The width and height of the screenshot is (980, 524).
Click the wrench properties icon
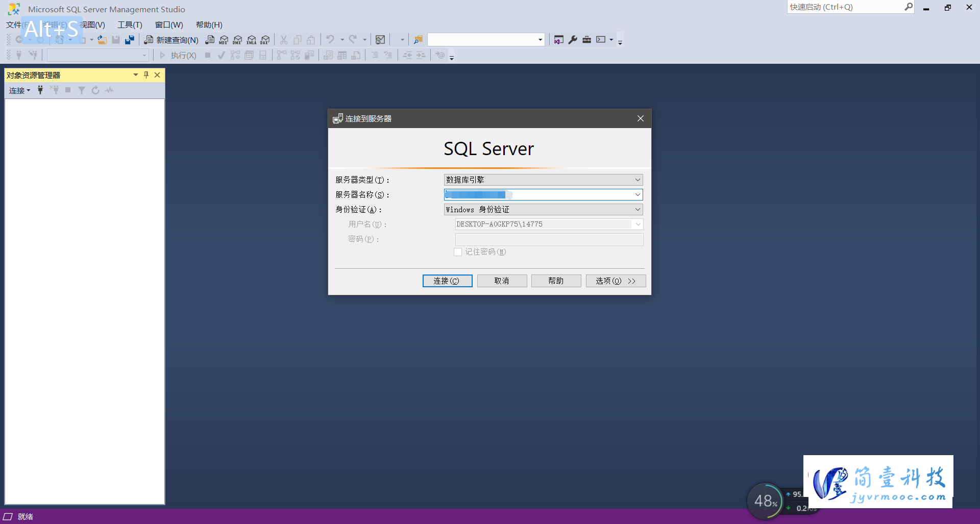(x=573, y=40)
